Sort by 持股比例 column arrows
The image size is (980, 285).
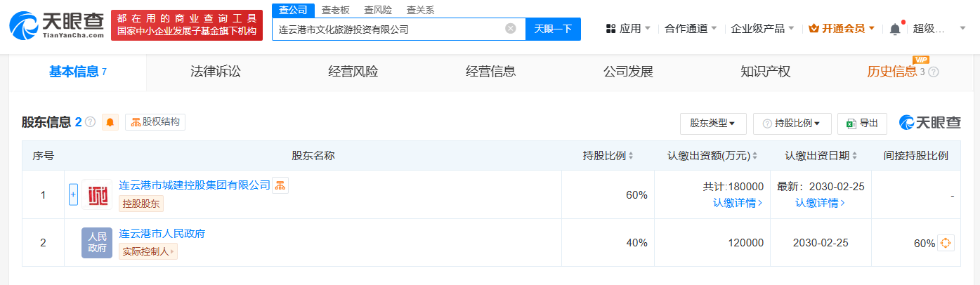pos(631,156)
